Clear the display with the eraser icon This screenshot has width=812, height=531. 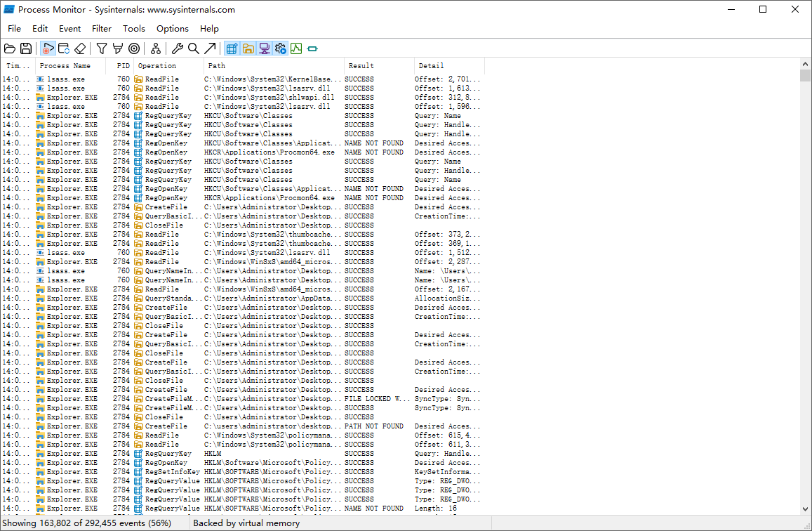click(80, 48)
